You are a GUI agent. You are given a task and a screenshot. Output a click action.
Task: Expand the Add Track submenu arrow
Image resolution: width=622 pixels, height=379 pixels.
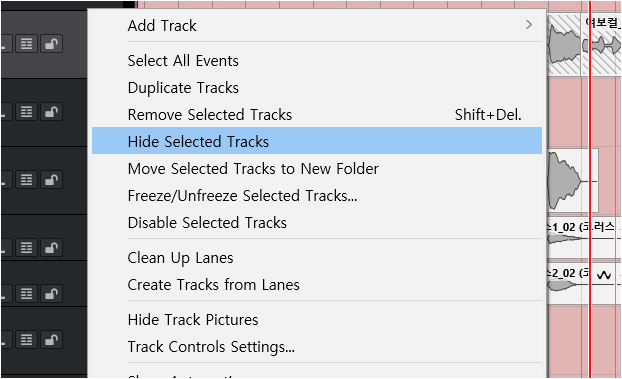coord(528,25)
